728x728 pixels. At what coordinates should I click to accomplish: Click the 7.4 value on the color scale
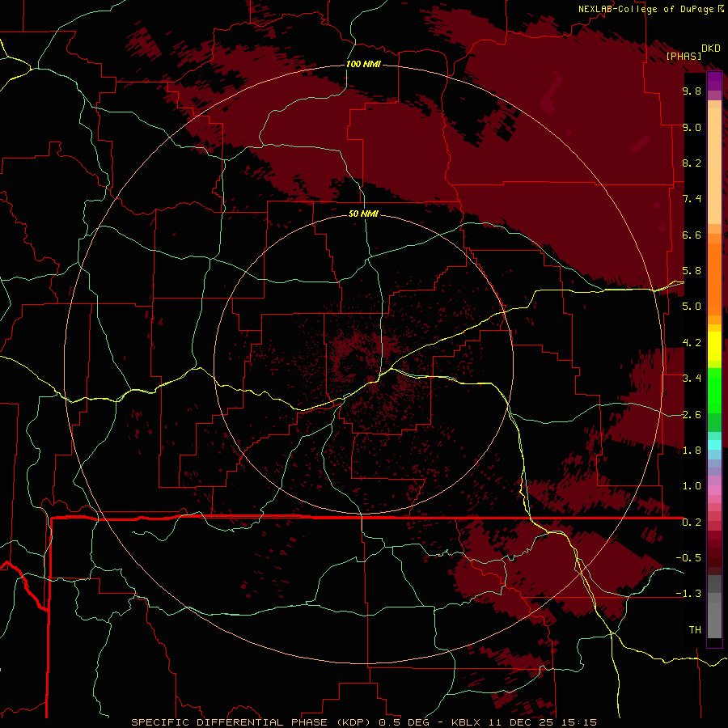coord(692,199)
